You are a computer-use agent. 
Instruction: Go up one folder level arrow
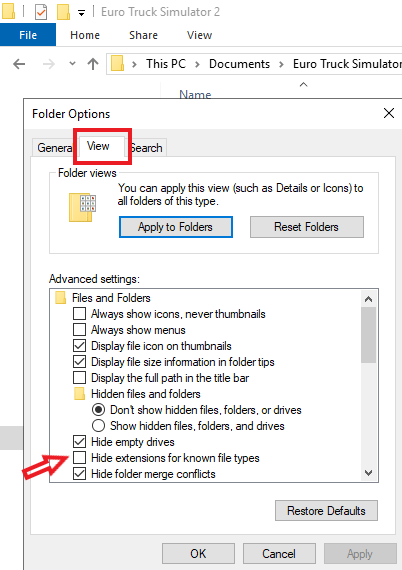coord(93,64)
